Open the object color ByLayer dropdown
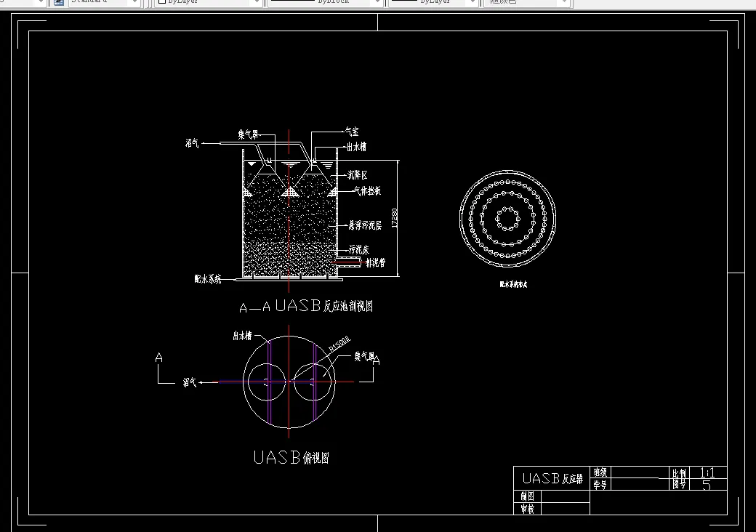This screenshot has width=756, height=532. [x=256, y=3]
